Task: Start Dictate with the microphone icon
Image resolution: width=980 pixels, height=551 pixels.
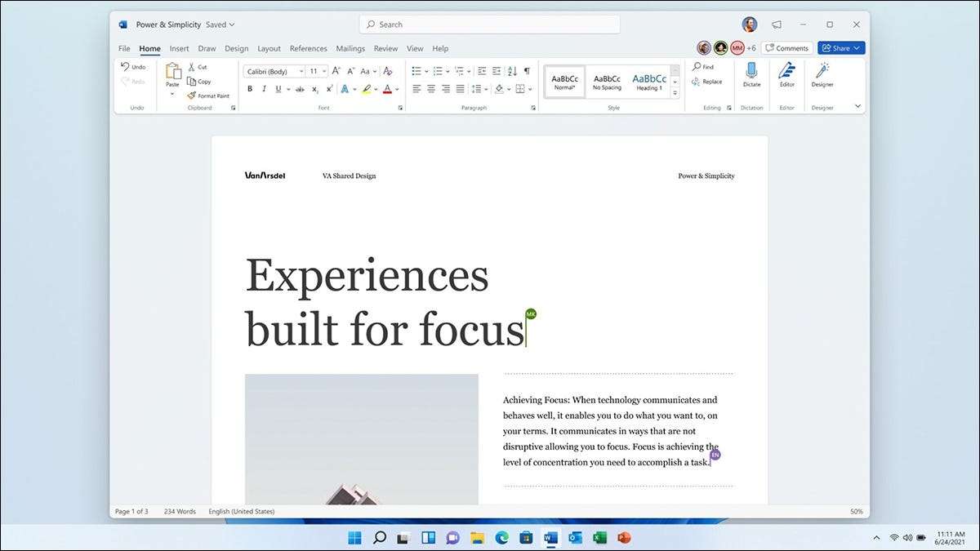Action: point(751,71)
